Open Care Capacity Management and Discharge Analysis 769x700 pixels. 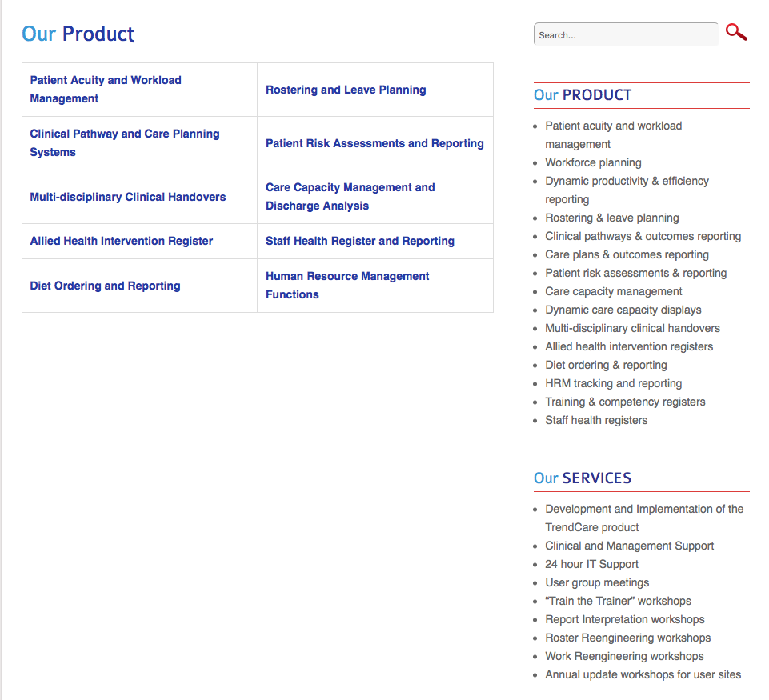[x=350, y=197]
